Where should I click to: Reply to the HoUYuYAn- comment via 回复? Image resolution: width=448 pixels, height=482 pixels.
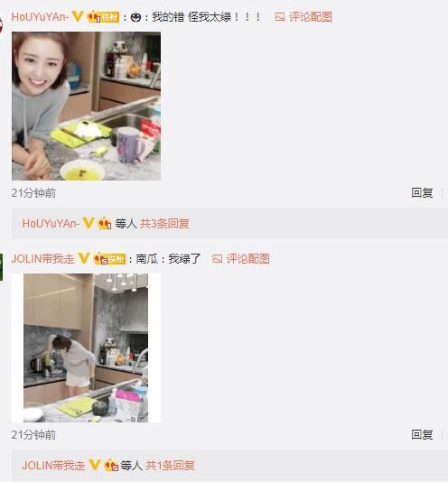(422, 193)
